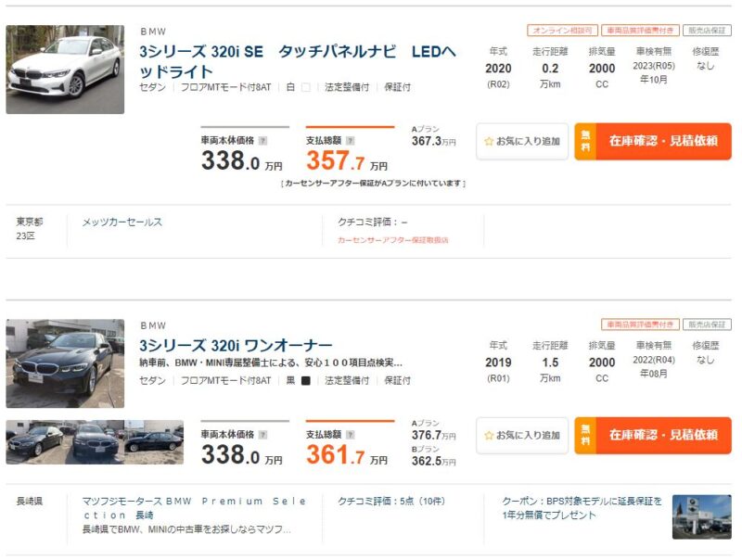Click the black color swatch of second car
The height and width of the screenshot is (560, 742).
(306, 381)
